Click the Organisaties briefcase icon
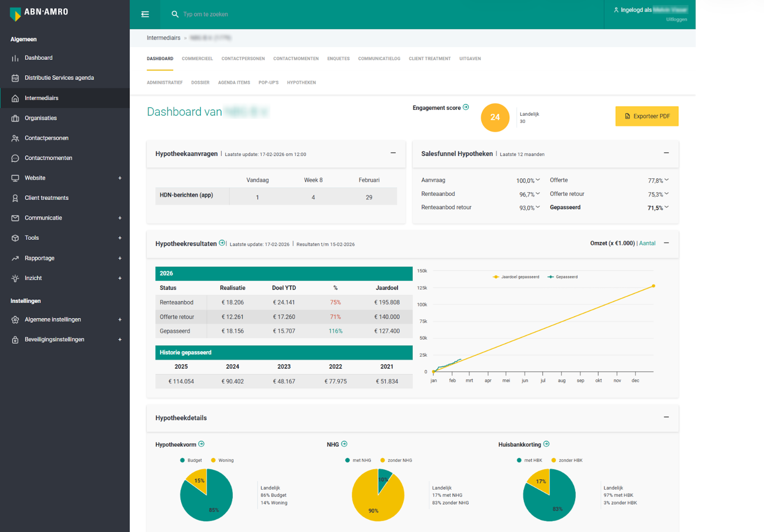 [15, 118]
